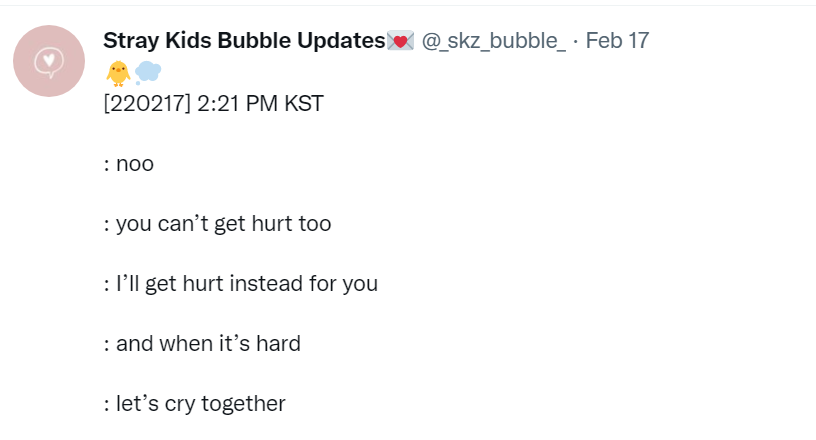
Task: Open the Feb 17 tweet timestamp
Action: [617, 41]
